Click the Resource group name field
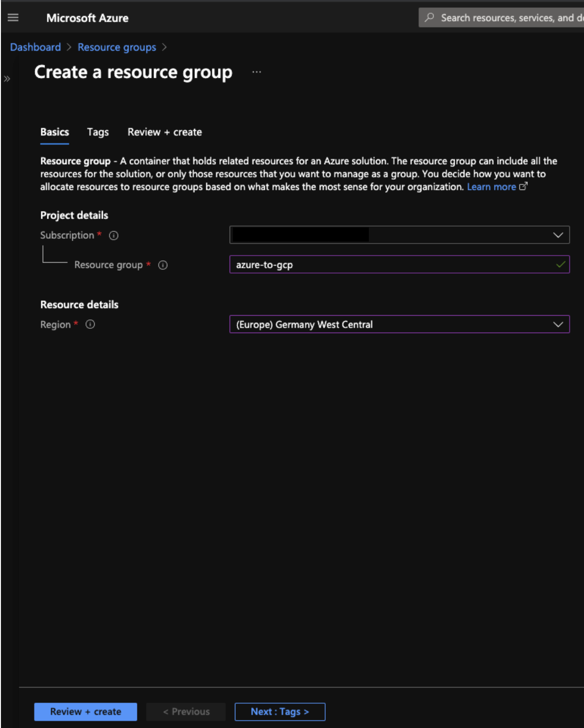 [x=399, y=265]
